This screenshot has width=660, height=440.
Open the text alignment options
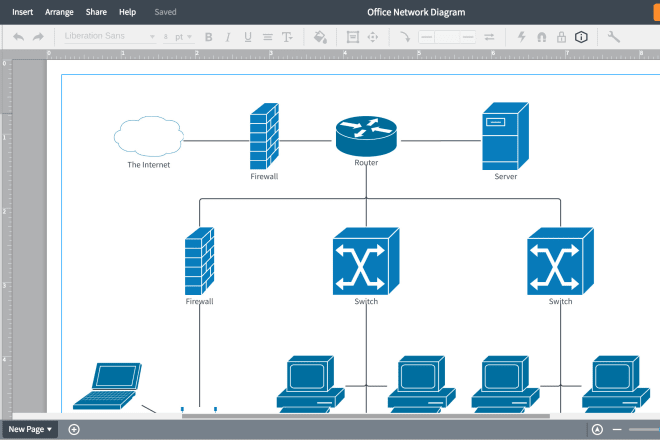[267, 37]
